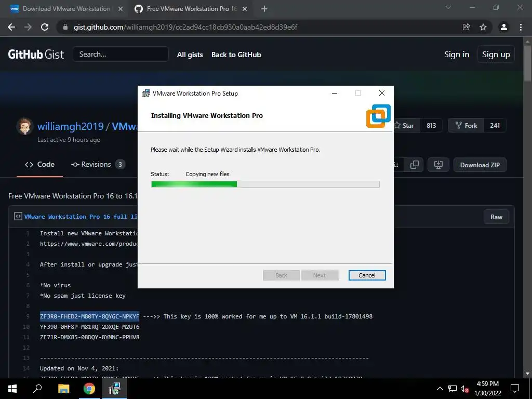This screenshot has height=399, width=532.
Task: Close the Free VMware Workstation Pro tab
Action: [x=245, y=9]
